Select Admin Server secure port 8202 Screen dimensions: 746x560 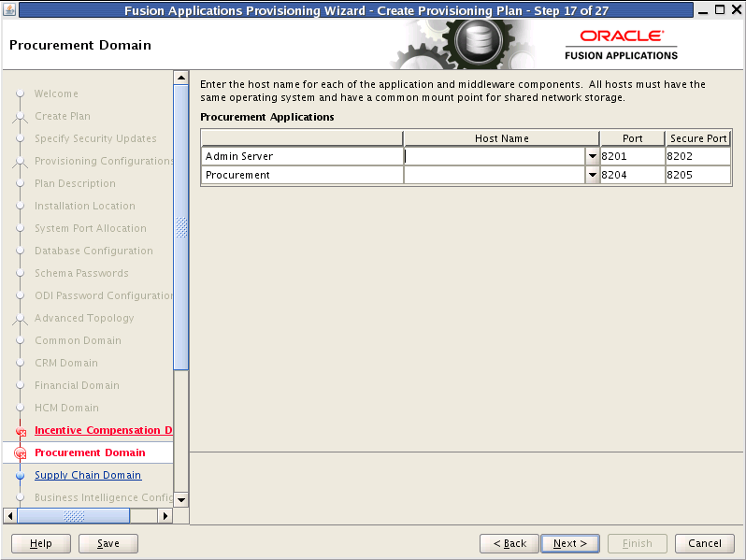pos(698,156)
